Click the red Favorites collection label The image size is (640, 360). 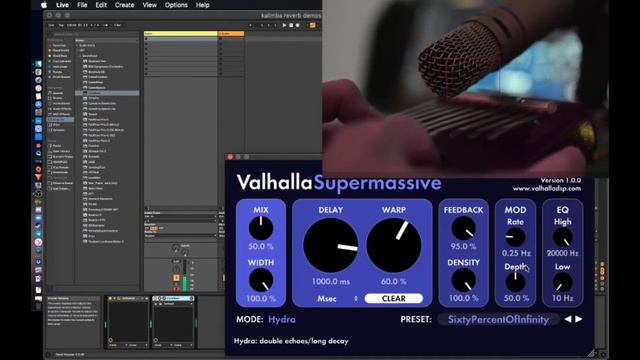(59, 45)
